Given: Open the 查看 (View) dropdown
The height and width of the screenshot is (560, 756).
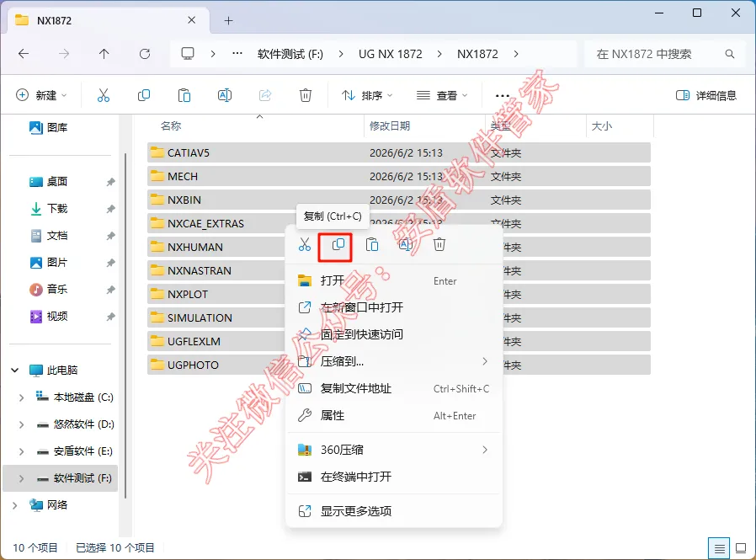Looking at the screenshot, I should 442,95.
